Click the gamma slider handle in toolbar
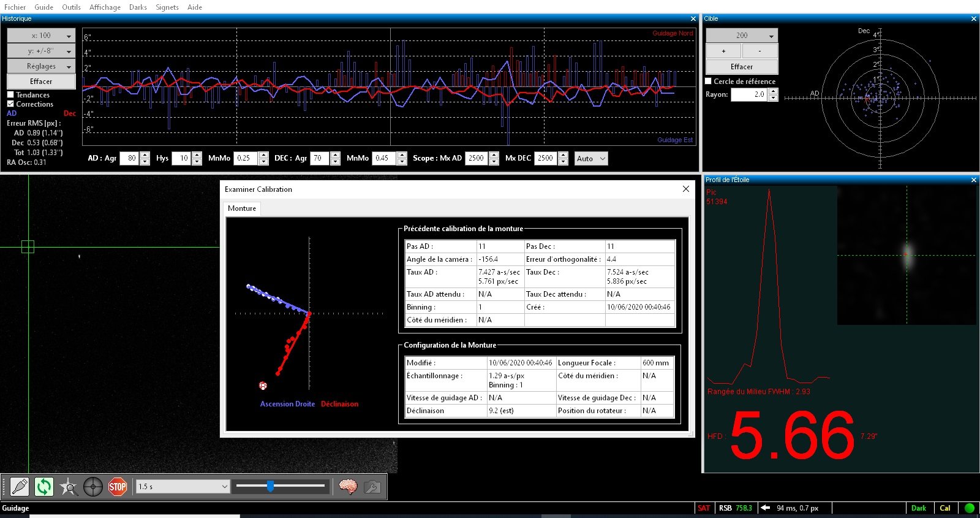 click(x=270, y=486)
